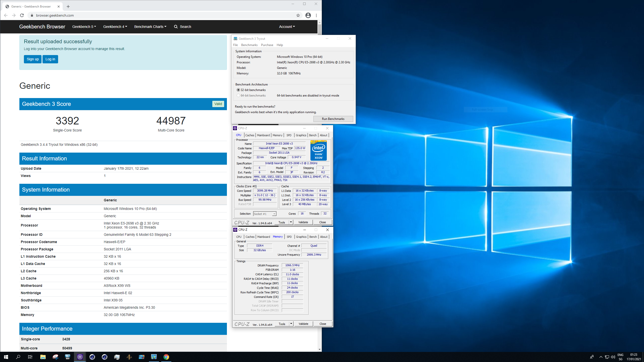This screenshot has width=644, height=362.
Task: Open Tools arrow in the CPU-Z Memory-tab window
Action: click(291, 324)
